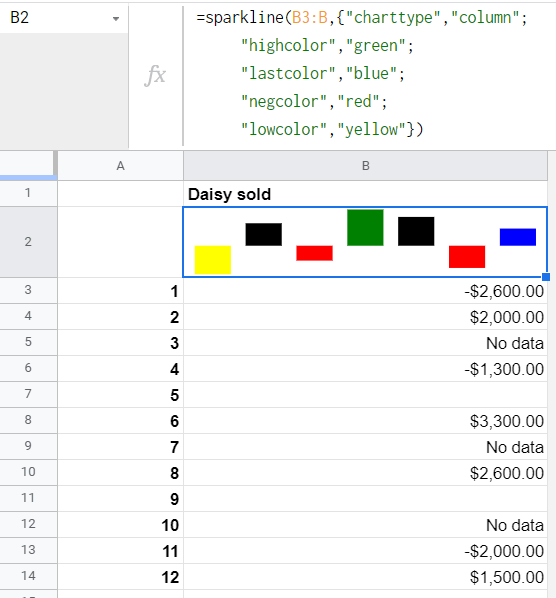Select row header 5
The image size is (556, 598).
pos(28,342)
